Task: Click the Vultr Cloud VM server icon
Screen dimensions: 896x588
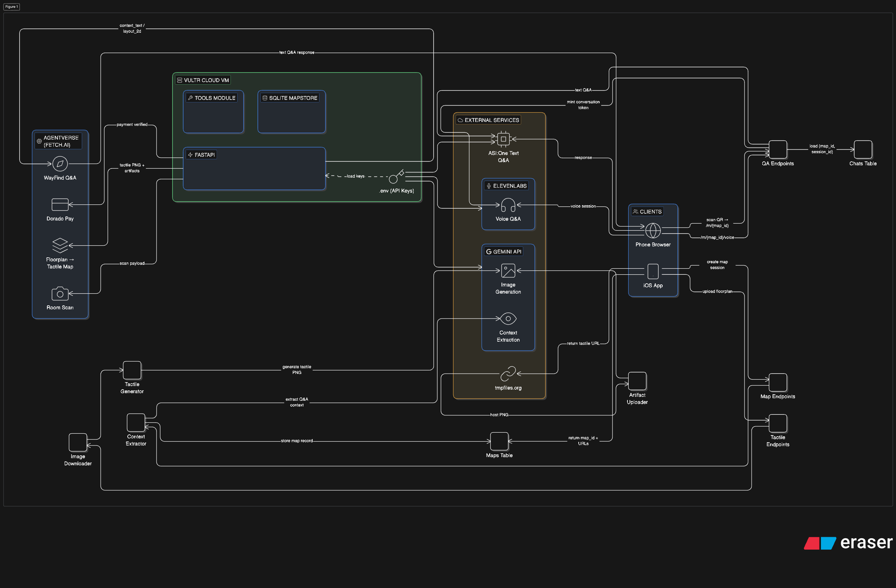Action: click(x=180, y=80)
